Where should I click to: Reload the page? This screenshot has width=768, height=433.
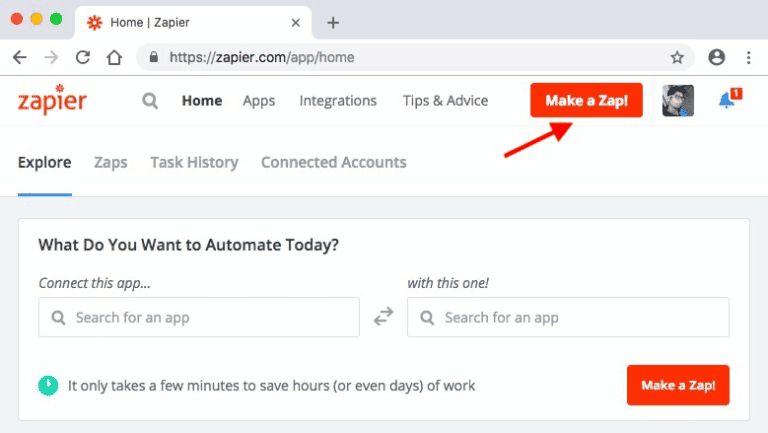point(83,57)
